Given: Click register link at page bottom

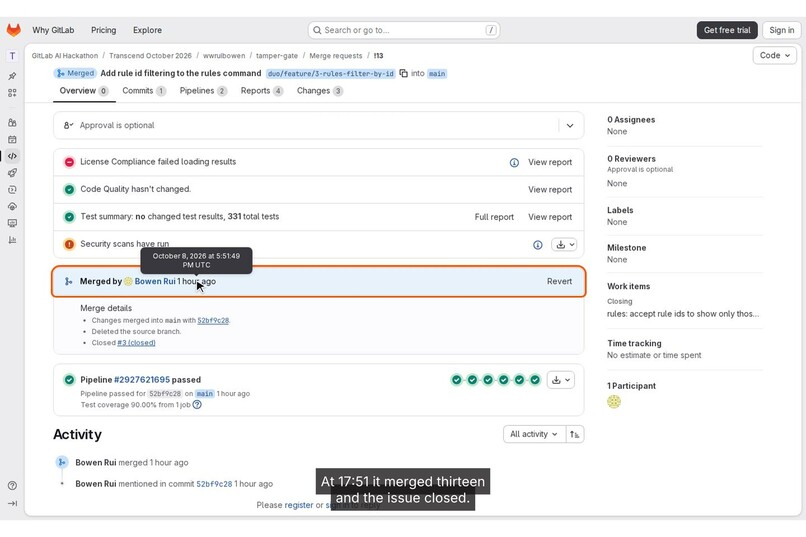Looking at the screenshot, I should click(299, 505).
